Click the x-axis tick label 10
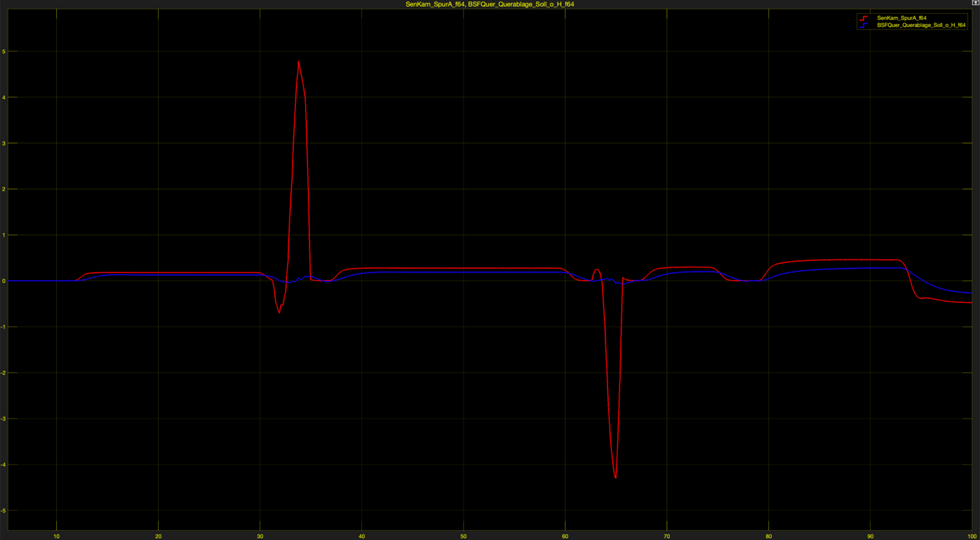 56,536
